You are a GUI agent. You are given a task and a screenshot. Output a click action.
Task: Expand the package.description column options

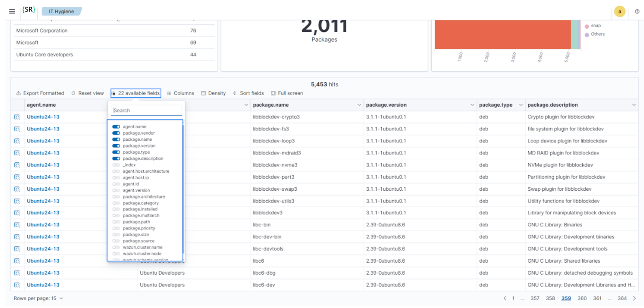634,105
